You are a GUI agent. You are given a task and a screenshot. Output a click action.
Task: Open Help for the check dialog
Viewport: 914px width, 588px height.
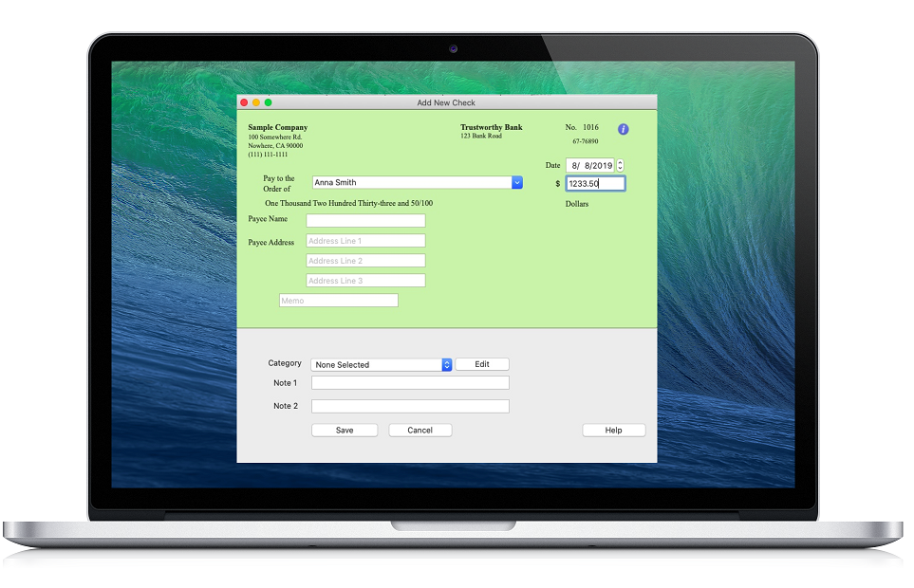coord(613,431)
